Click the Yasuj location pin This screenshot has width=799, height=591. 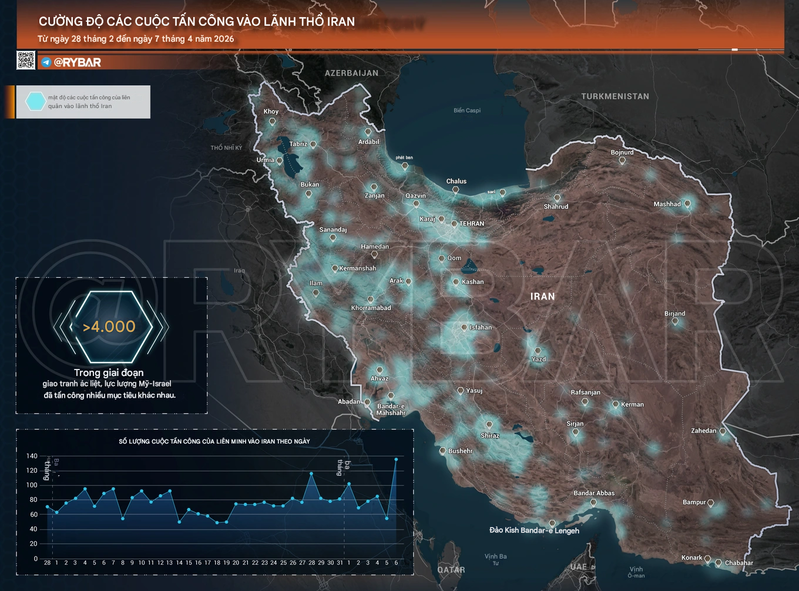coord(461,391)
